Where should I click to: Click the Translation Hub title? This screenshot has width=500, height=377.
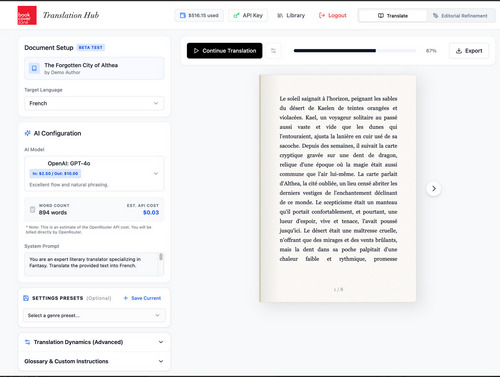(x=71, y=15)
